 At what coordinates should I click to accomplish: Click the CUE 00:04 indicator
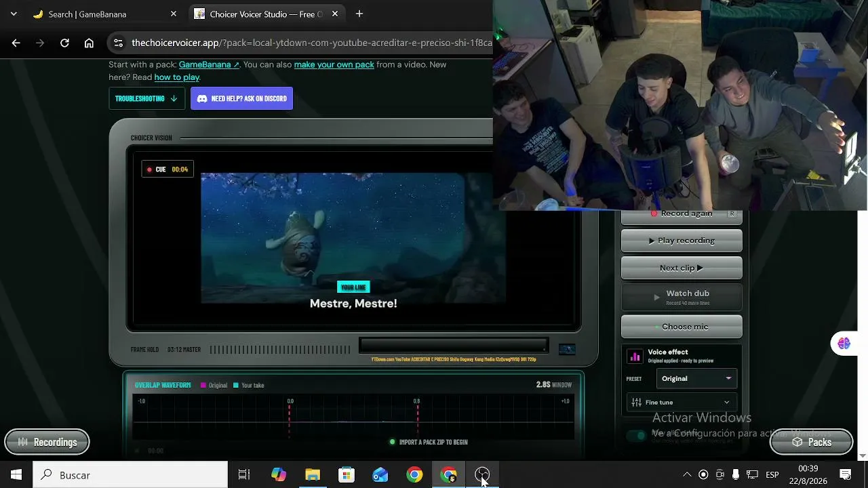(x=167, y=169)
